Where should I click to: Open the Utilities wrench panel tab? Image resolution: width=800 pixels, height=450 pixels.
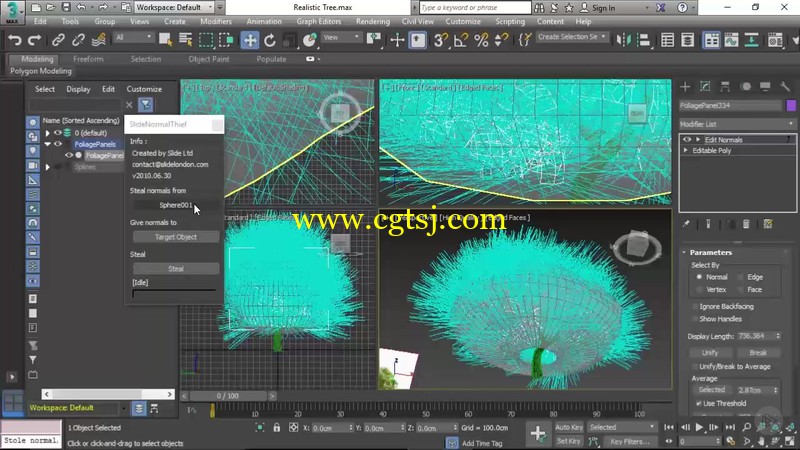[x=785, y=87]
